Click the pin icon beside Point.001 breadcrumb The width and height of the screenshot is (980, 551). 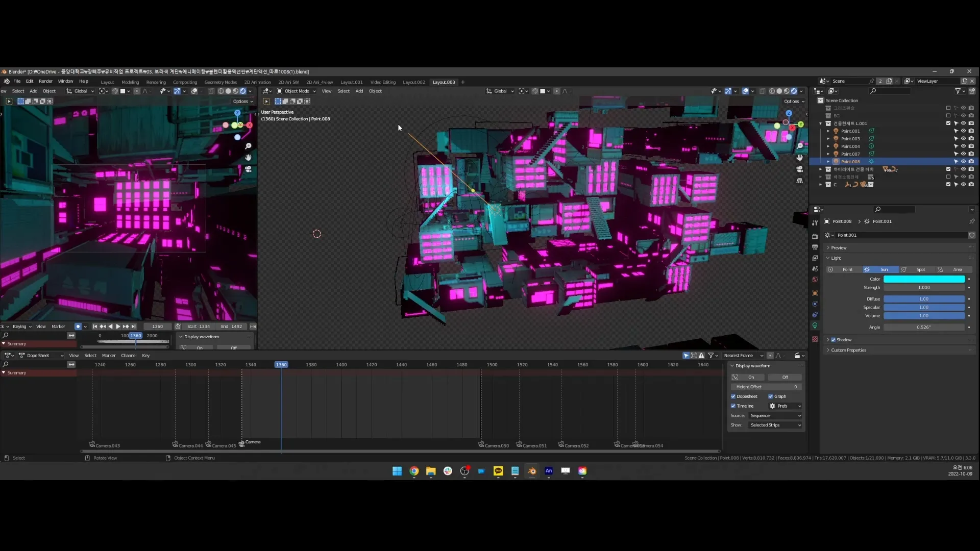(x=972, y=221)
